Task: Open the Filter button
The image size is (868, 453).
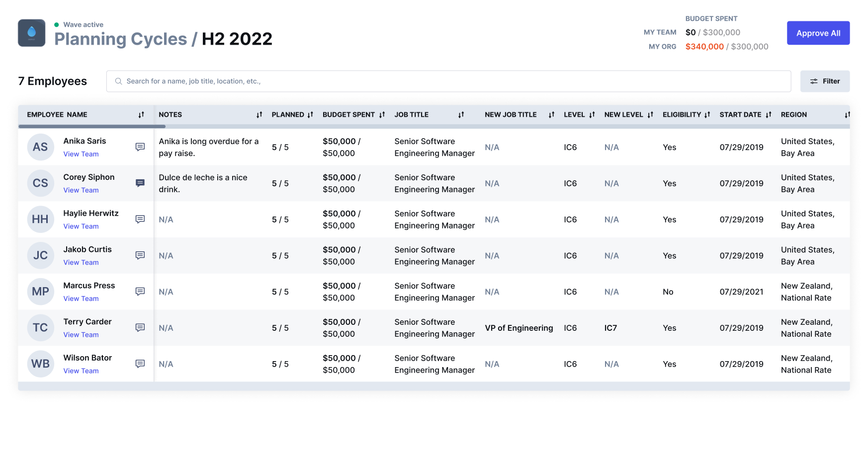Action: click(825, 81)
